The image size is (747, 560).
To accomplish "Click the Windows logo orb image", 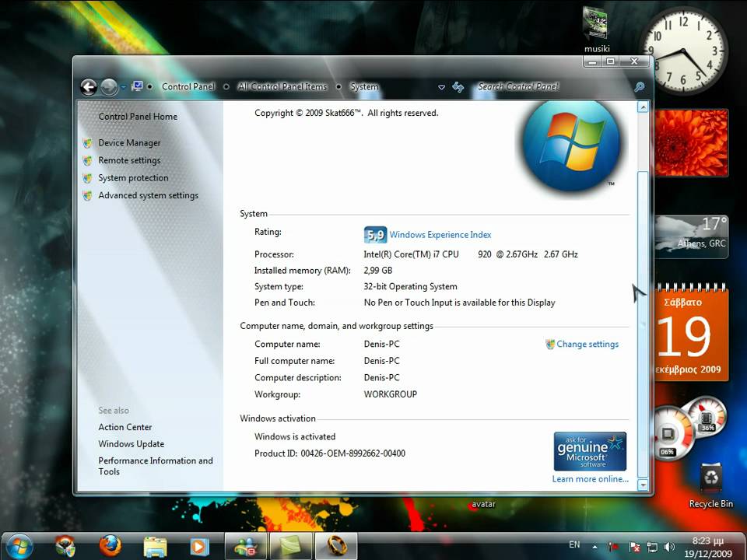I will click(x=571, y=145).
